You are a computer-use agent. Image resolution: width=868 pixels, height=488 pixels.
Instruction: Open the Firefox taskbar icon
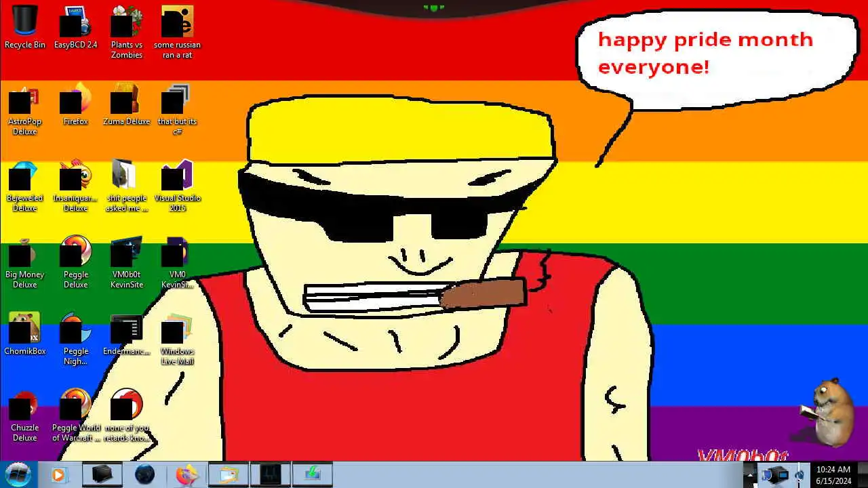186,474
